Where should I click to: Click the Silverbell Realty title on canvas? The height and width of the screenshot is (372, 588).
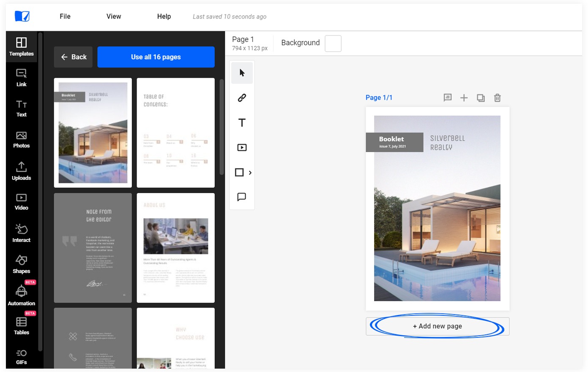[447, 143]
